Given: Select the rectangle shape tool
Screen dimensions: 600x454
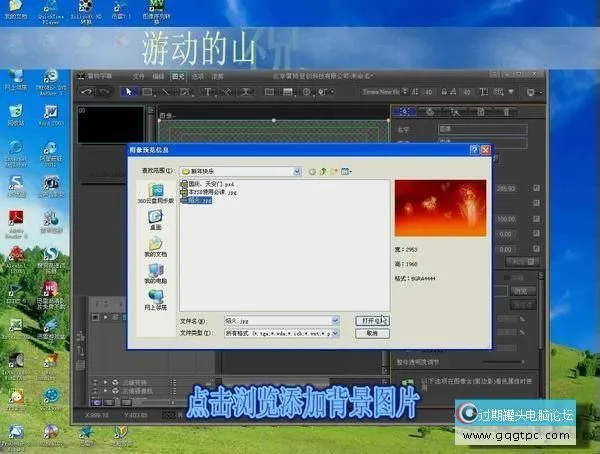Looking at the screenshot, I should pyautogui.click(x=147, y=92).
